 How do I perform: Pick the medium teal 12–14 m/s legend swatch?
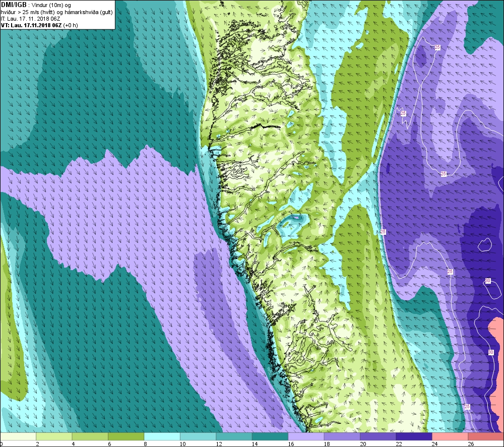point(234,436)
